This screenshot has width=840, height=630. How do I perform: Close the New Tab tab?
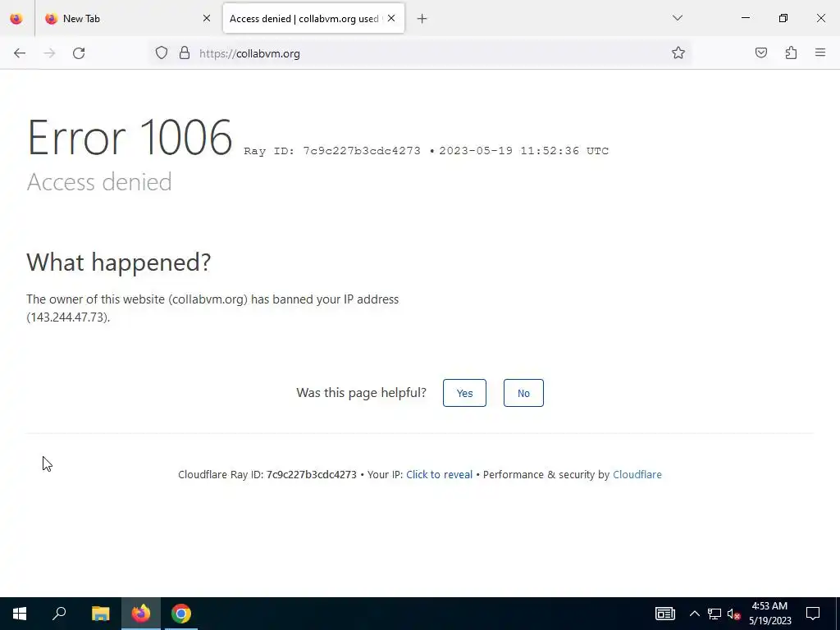[x=207, y=18]
